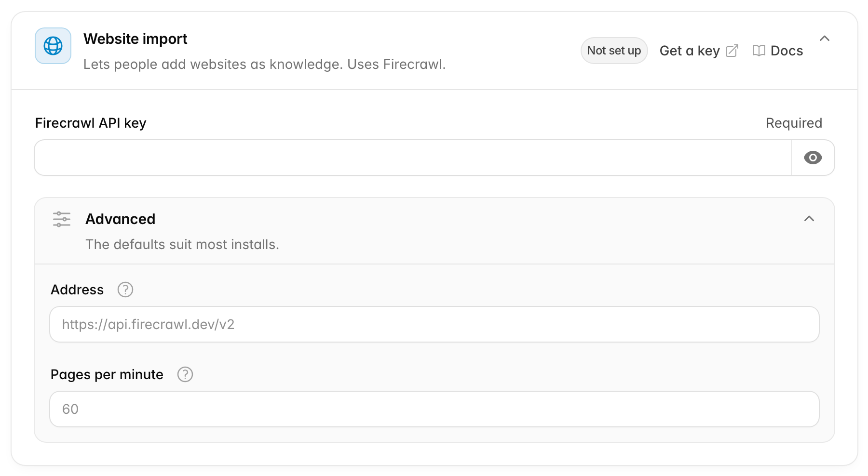Screen dimensions: 868x476
Task: Collapse the Advanced section chevron
Action: tap(809, 219)
